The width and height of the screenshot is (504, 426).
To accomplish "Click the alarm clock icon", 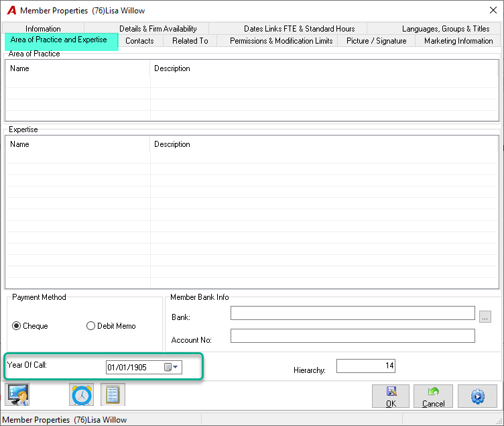I will pyautogui.click(x=81, y=394).
